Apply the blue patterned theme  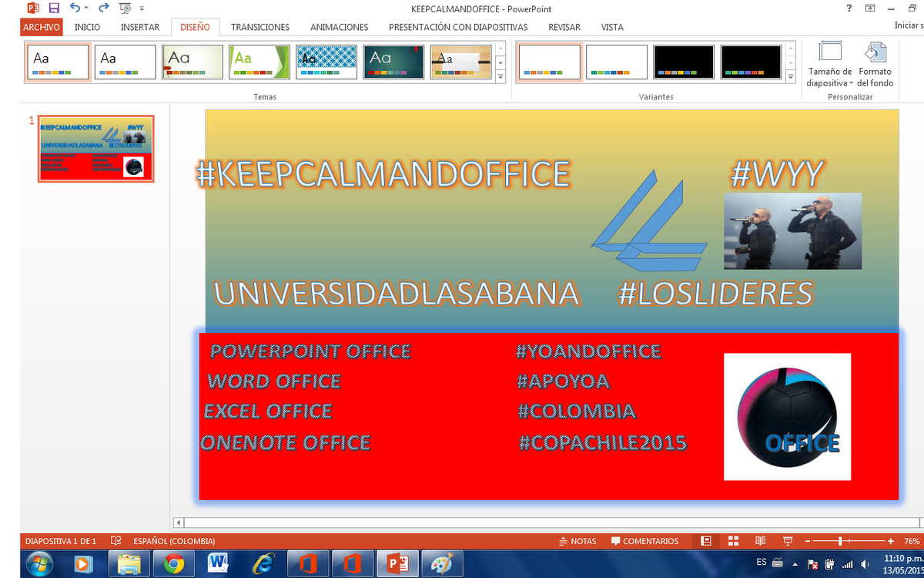(326, 62)
